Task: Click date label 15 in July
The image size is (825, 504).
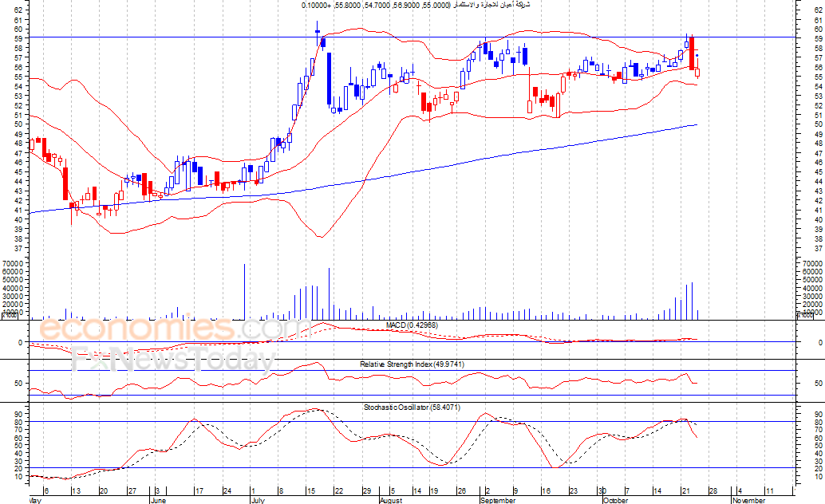Action: (311, 491)
